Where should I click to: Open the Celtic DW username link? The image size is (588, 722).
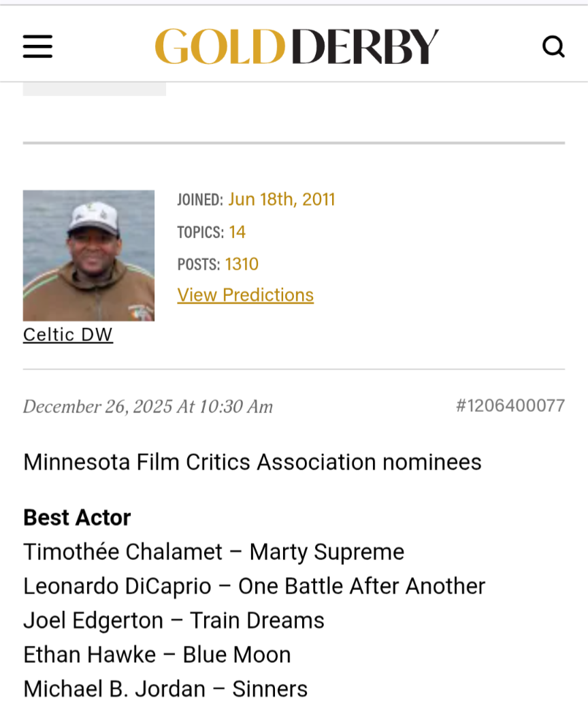click(x=68, y=335)
